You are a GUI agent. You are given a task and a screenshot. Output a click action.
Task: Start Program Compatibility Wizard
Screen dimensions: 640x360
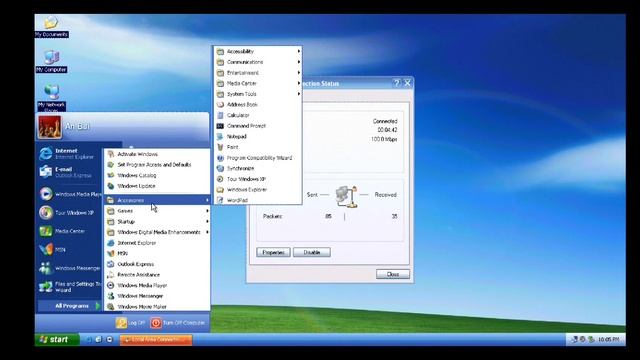(258, 158)
